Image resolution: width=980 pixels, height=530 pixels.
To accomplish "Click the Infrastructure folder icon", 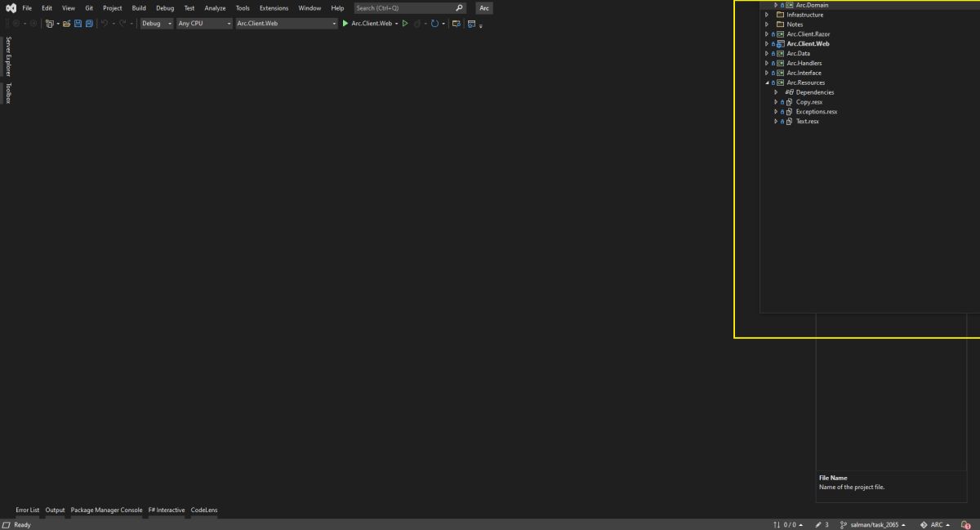I will [x=780, y=15].
